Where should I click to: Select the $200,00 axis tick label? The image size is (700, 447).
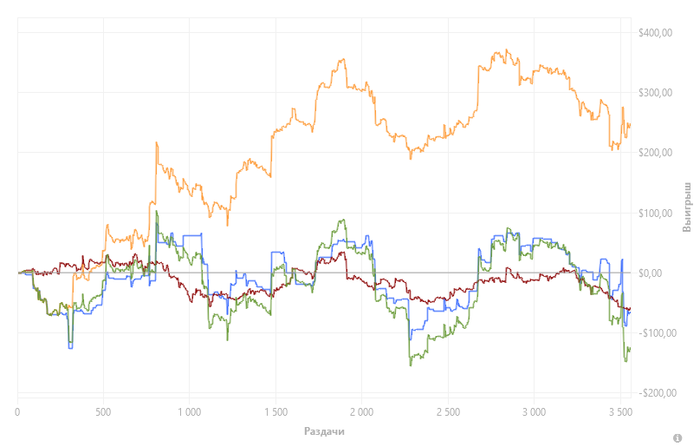pos(655,153)
